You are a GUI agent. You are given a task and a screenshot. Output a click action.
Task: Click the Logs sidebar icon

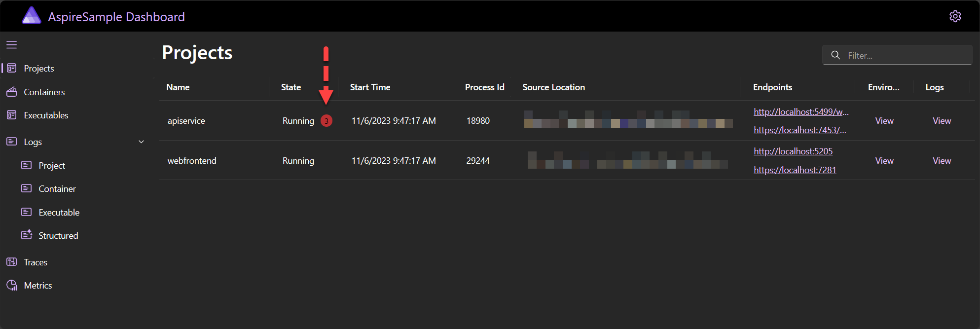(12, 142)
